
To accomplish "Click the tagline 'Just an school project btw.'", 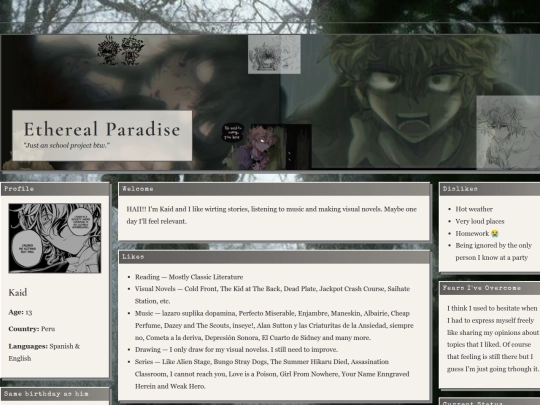I will pos(66,145).
